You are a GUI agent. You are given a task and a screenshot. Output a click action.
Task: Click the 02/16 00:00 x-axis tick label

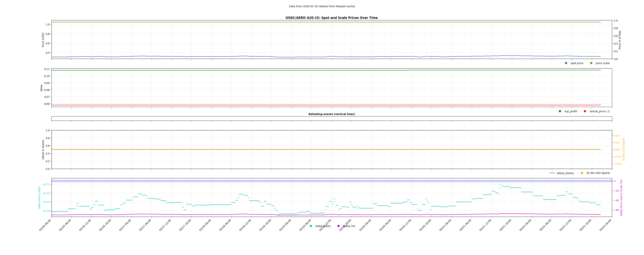point(45,225)
